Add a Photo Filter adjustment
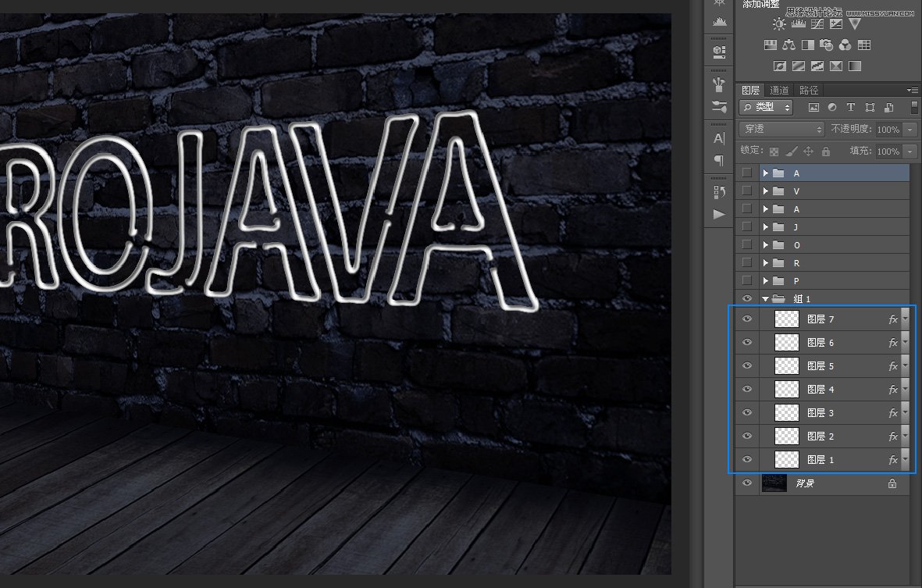This screenshot has width=922, height=588. [x=826, y=45]
